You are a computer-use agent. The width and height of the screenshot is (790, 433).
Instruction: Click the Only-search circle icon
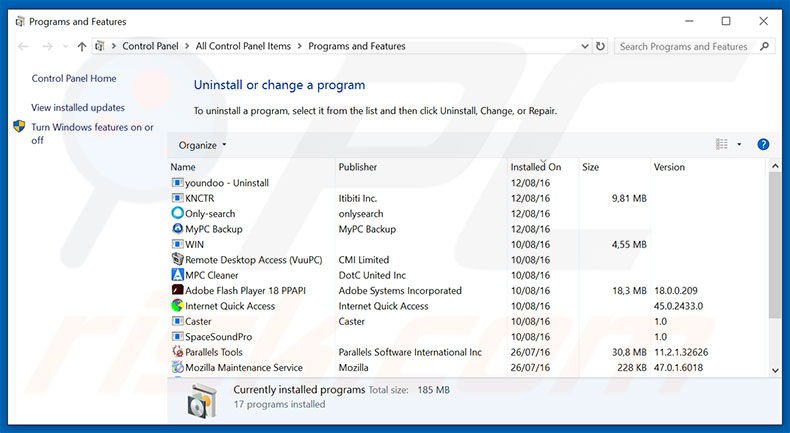pyautogui.click(x=177, y=213)
